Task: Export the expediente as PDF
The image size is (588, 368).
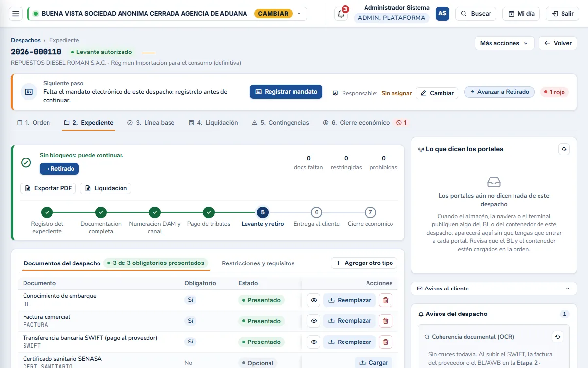Action: click(x=48, y=188)
